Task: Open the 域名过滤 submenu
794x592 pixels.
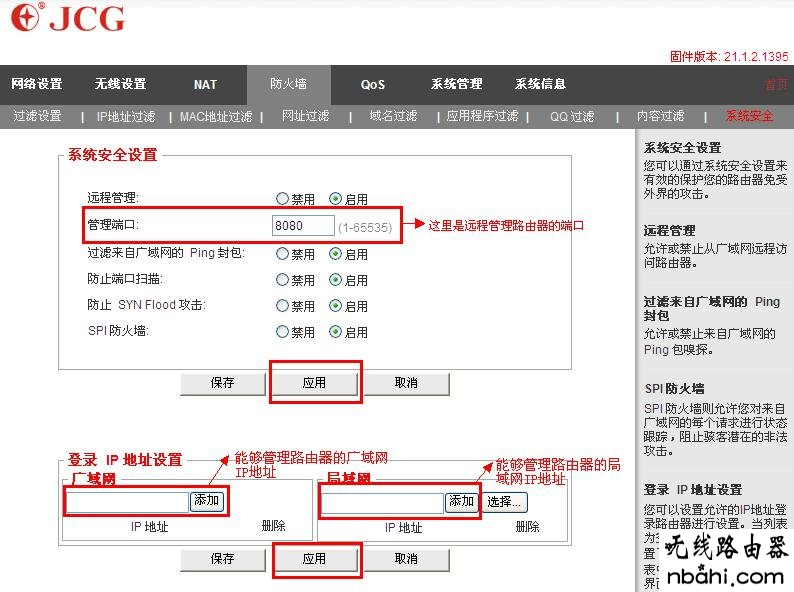Action: pos(393,116)
